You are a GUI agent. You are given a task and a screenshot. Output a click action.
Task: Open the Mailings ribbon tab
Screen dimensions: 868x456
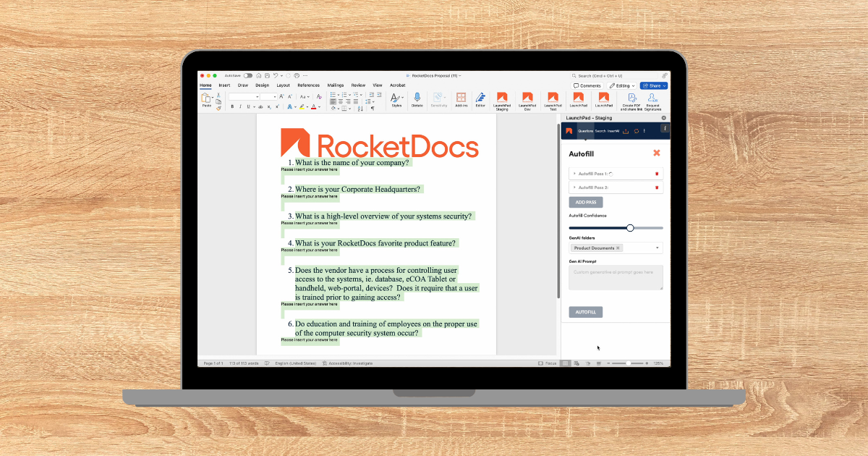[x=336, y=85]
